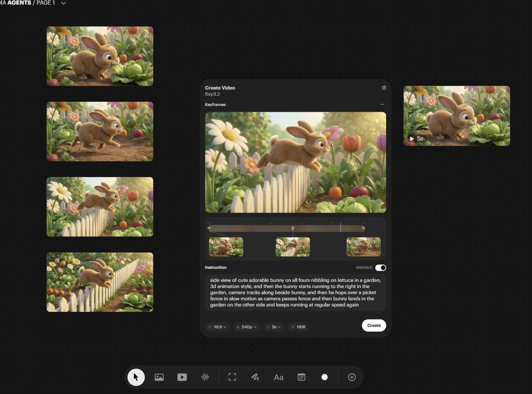Viewport: 532px width, 394px height.
Task: Click the Create button
Action: pos(374,326)
